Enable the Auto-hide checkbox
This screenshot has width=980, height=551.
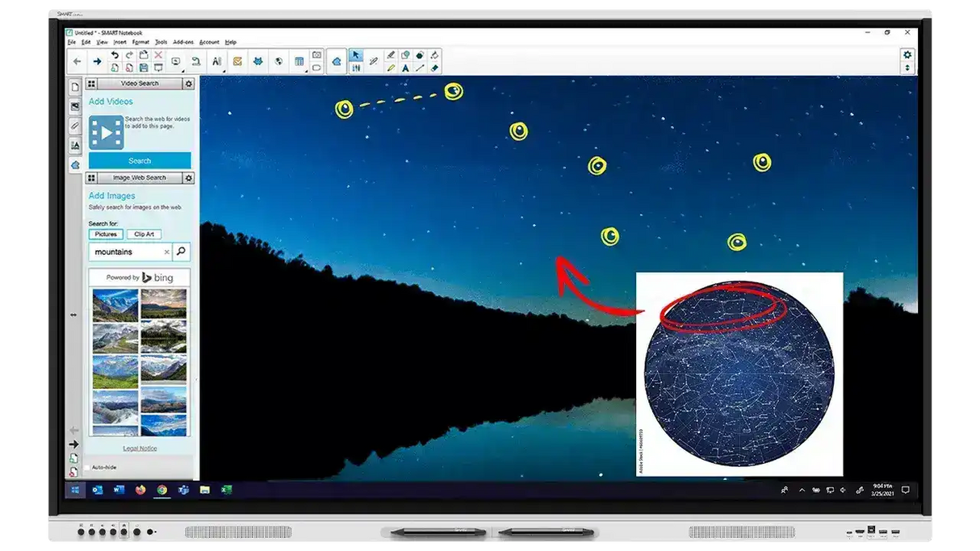(x=88, y=467)
